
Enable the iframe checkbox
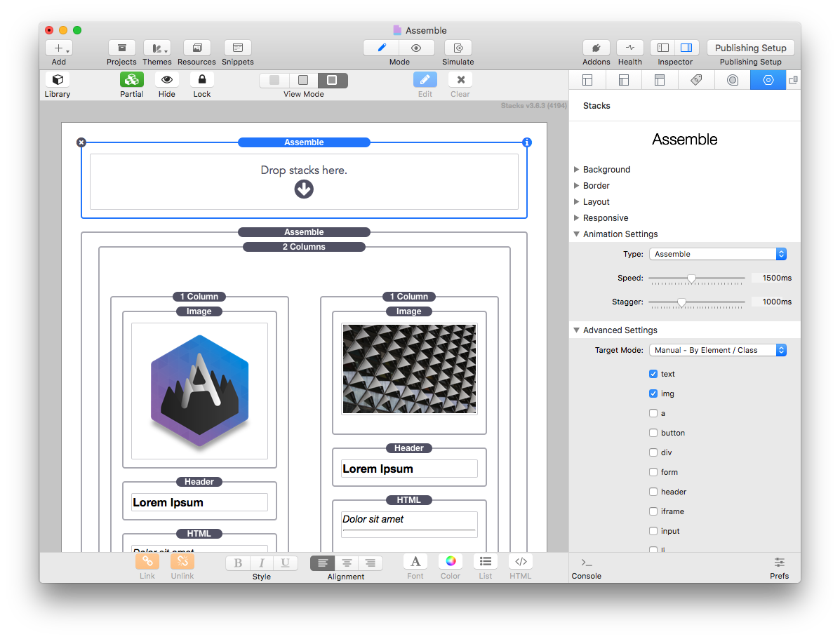click(x=653, y=511)
